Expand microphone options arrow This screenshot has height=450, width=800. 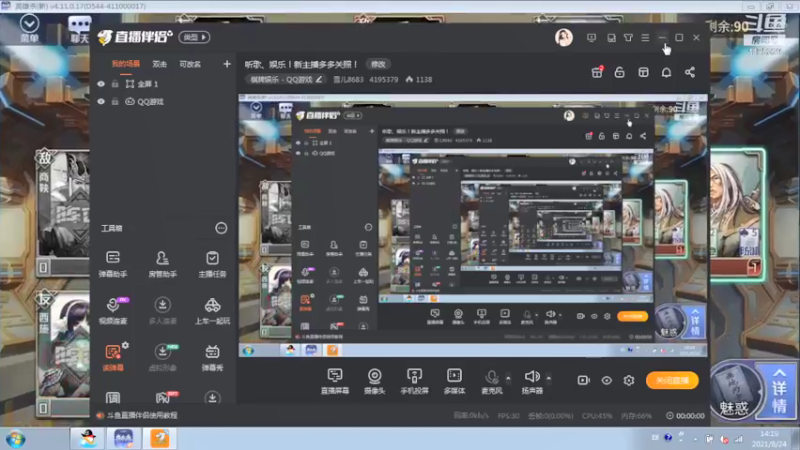(508, 378)
